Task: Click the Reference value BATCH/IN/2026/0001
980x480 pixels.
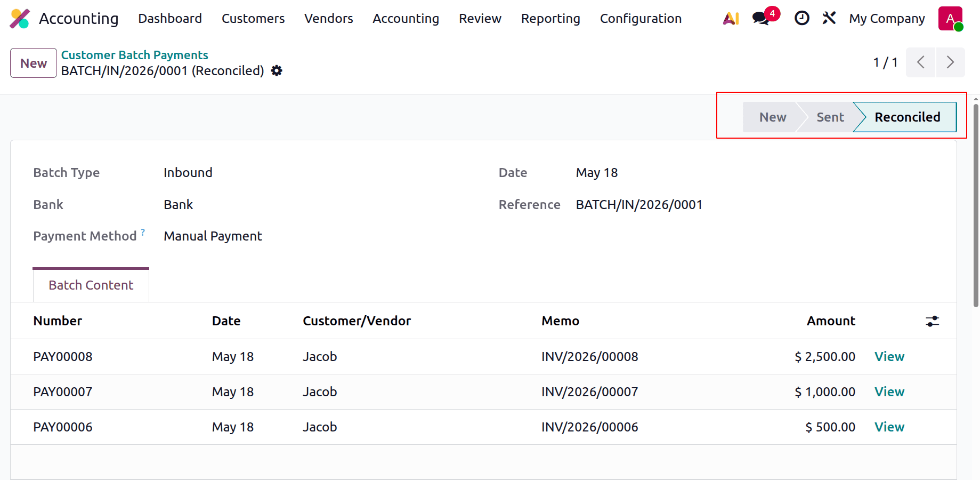Action: [639, 205]
